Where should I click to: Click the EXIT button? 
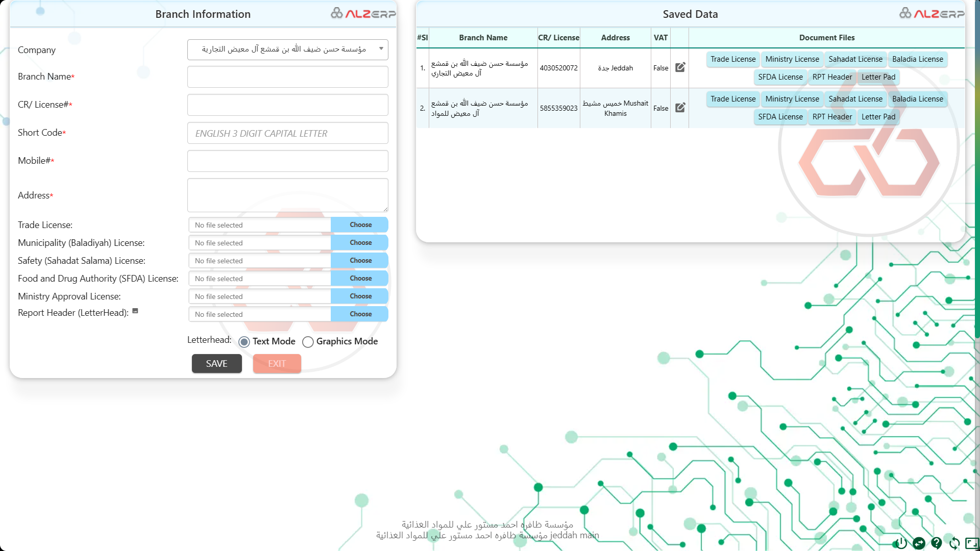point(277,364)
